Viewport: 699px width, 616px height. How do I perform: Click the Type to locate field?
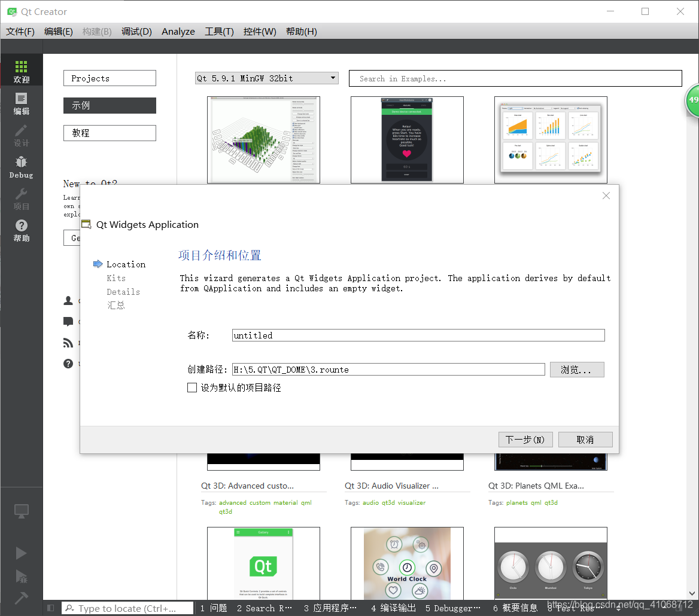coord(127,608)
